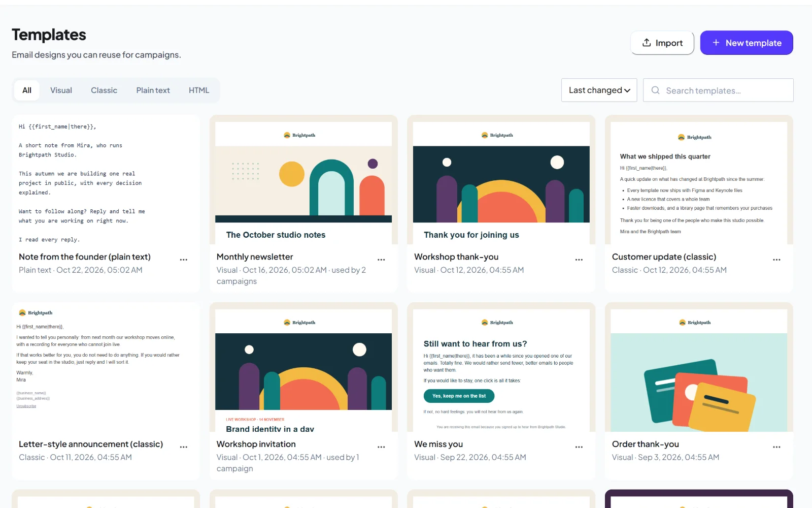The width and height of the screenshot is (812, 508).
Task: Open more options for Monthly newsletter
Action: (381, 260)
